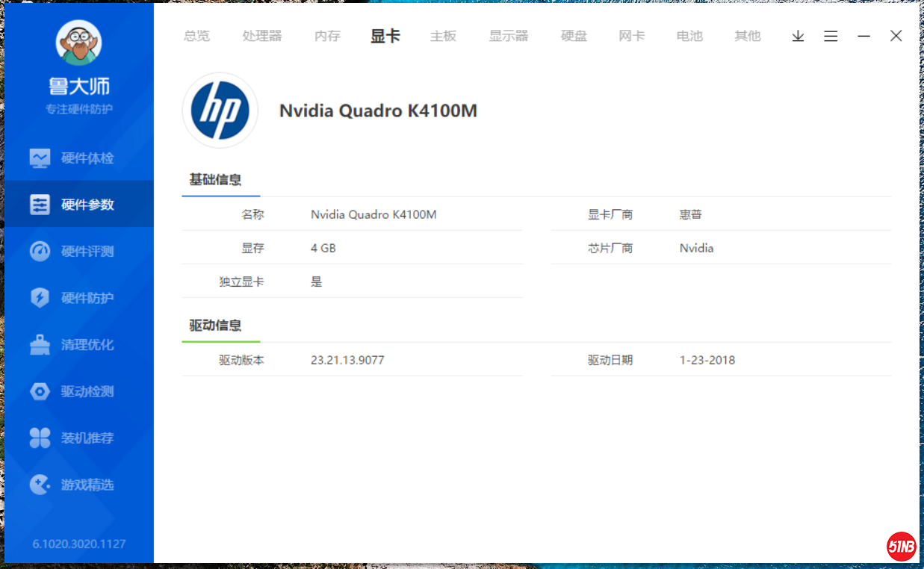
Task: Select 硬件参数 in the sidebar
Action: click(79, 205)
